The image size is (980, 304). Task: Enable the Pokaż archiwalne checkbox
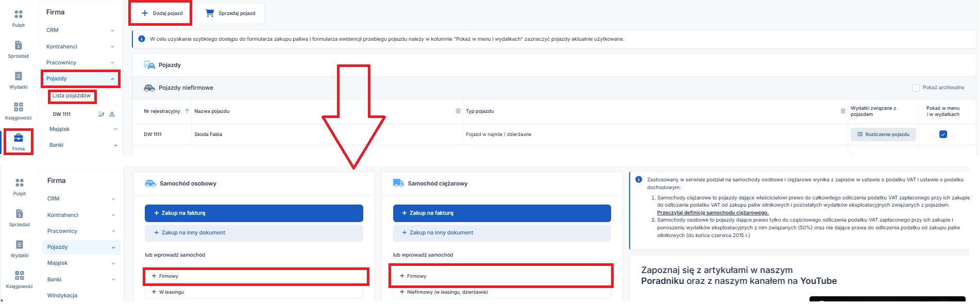point(916,88)
